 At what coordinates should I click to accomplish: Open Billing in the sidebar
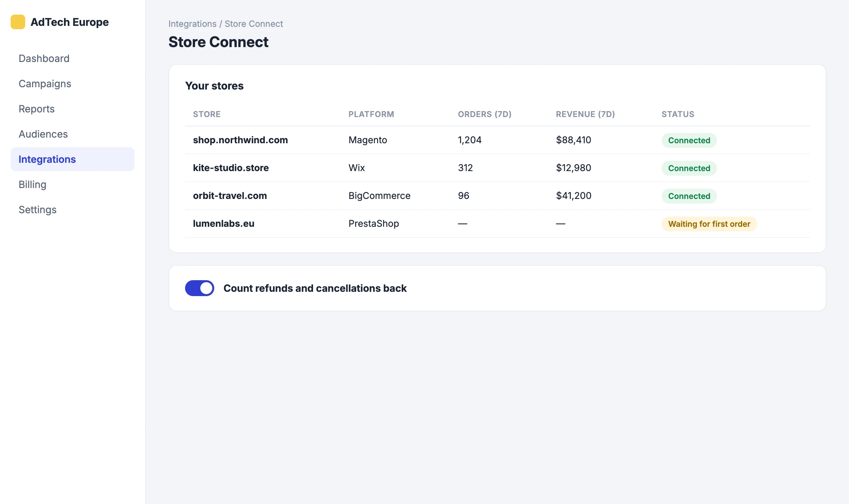click(x=72, y=184)
